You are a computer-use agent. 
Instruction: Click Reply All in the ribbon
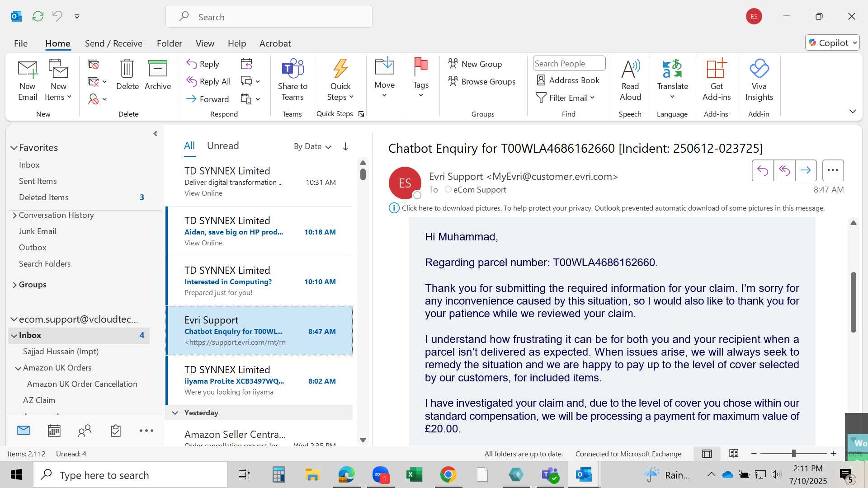(208, 81)
